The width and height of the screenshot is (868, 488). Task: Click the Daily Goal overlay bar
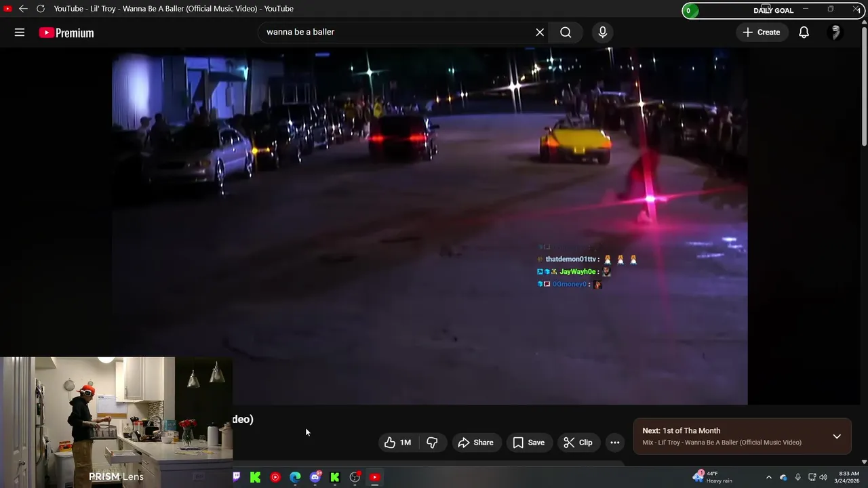point(772,10)
